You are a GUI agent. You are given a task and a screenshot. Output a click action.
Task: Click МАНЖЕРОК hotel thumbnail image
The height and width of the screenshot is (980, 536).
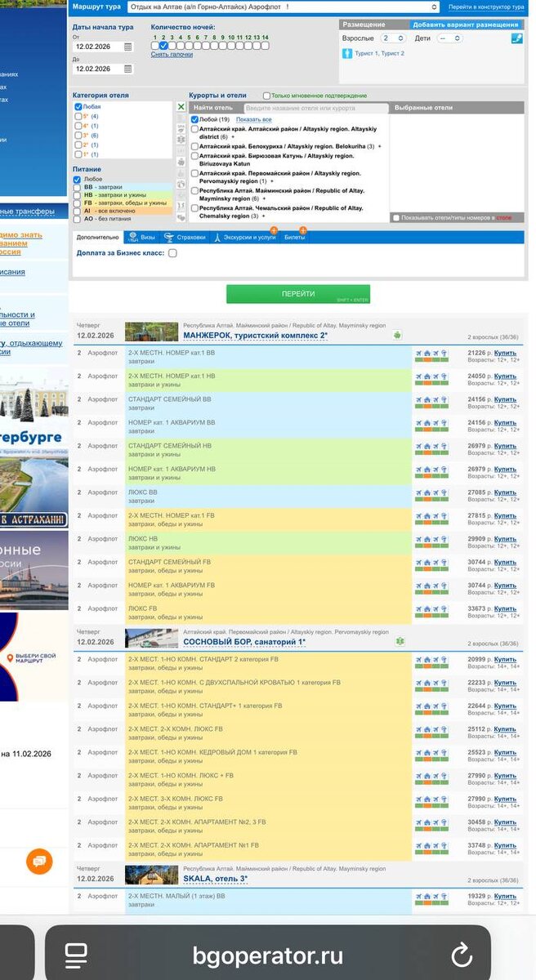pos(151,332)
